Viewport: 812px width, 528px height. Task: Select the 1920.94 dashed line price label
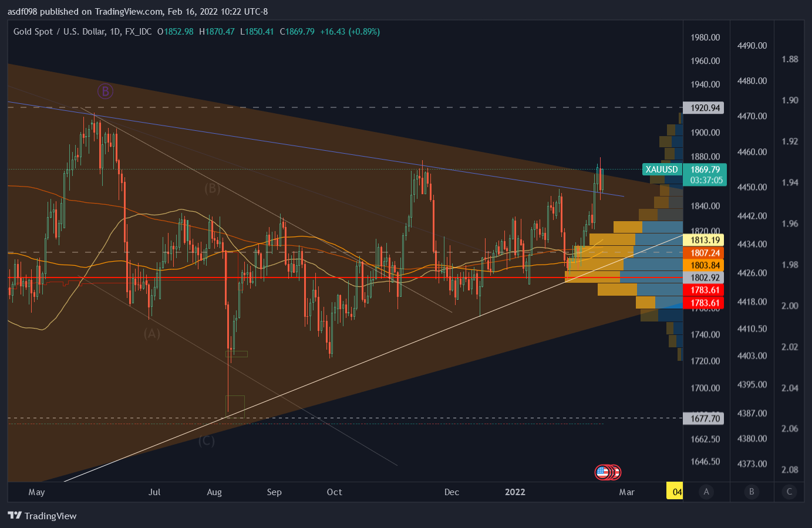(x=704, y=108)
